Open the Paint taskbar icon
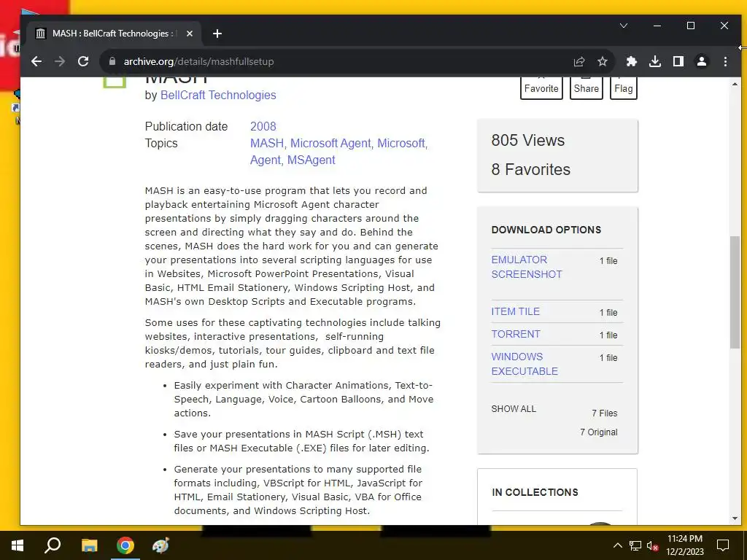The image size is (747, 560). pos(160,545)
